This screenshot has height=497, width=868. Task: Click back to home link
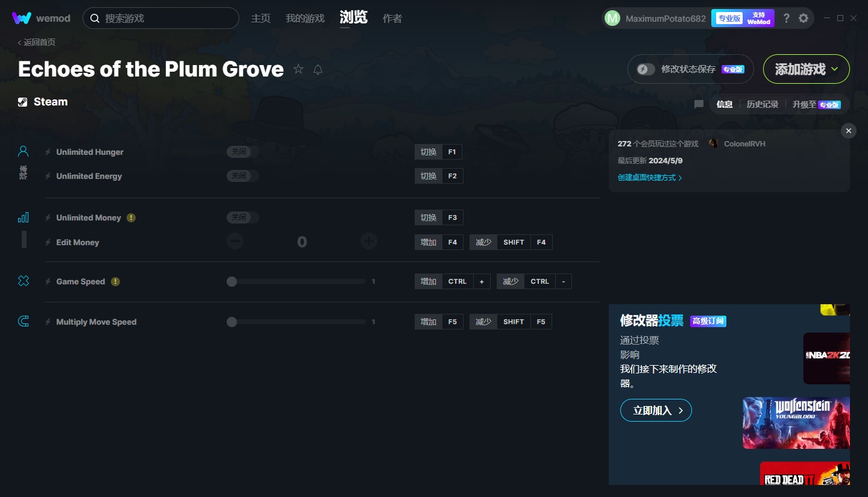click(37, 42)
